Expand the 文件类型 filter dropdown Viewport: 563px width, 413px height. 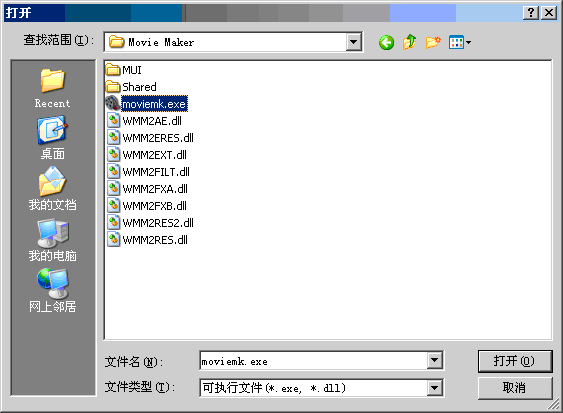click(434, 388)
